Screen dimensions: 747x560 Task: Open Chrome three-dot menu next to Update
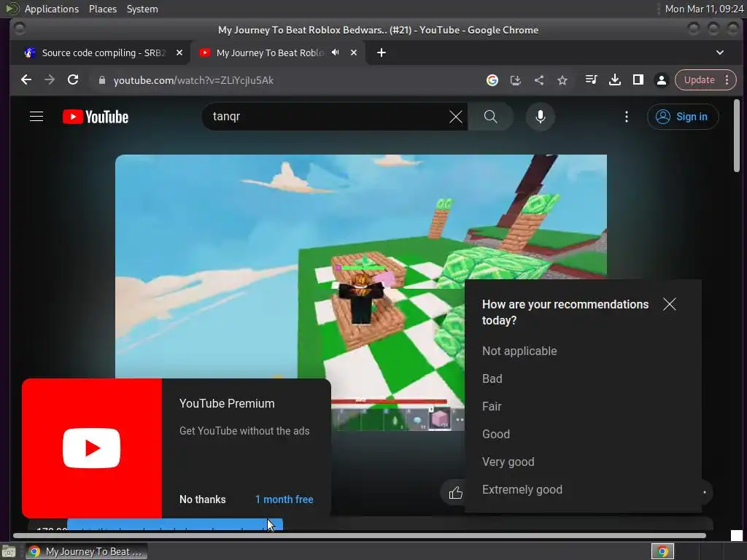tap(727, 80)
